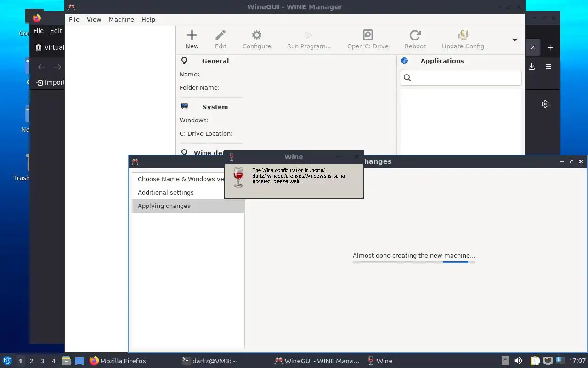
Task: Click Applications panel header icon
Action: 404,61
